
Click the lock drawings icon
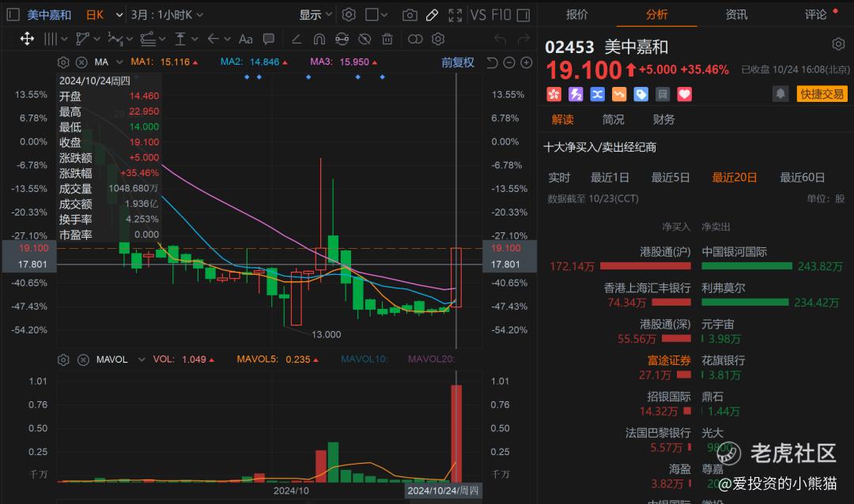(x=342, y=39)
